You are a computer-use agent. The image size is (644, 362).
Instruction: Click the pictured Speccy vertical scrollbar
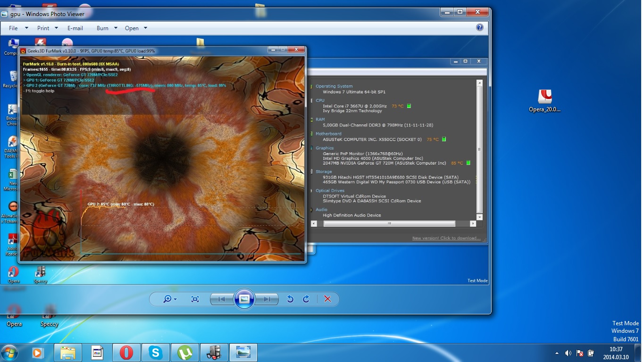click(x=479, y=149)
